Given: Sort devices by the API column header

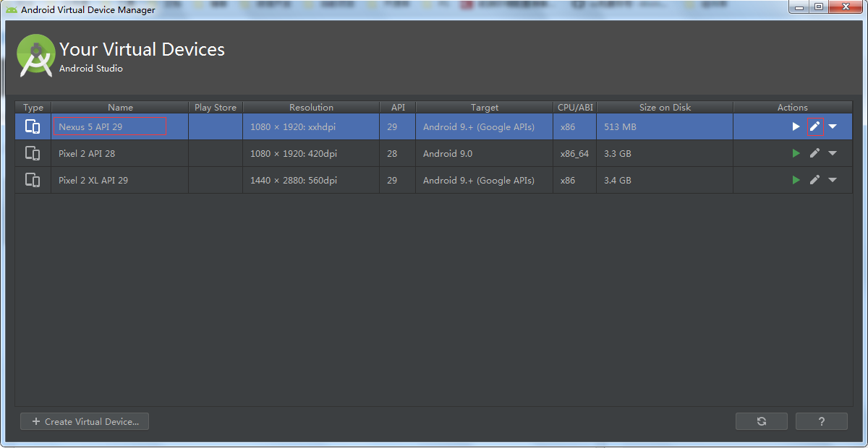Looking at the screenshot, I should click(398, 107).
